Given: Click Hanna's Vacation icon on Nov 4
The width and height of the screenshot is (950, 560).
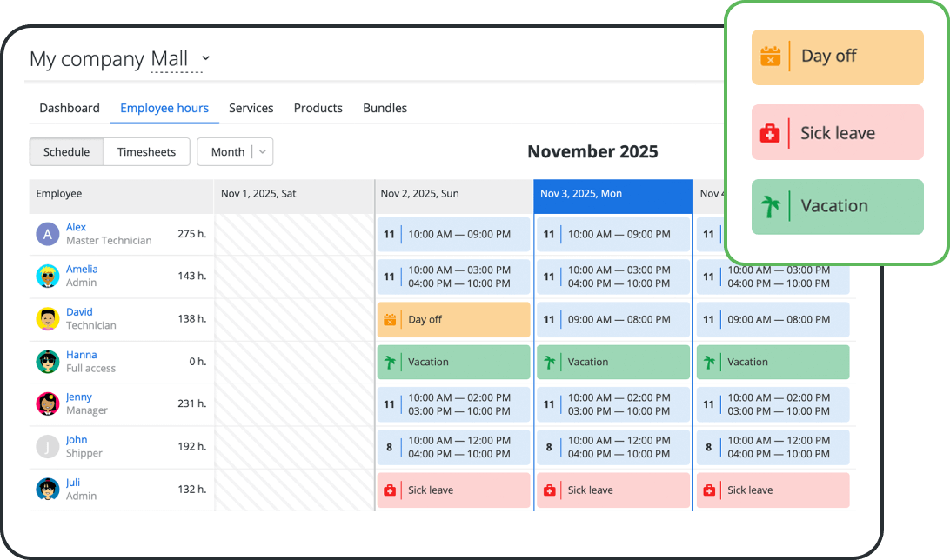Looking at the screenshot, I should (710, 362).
